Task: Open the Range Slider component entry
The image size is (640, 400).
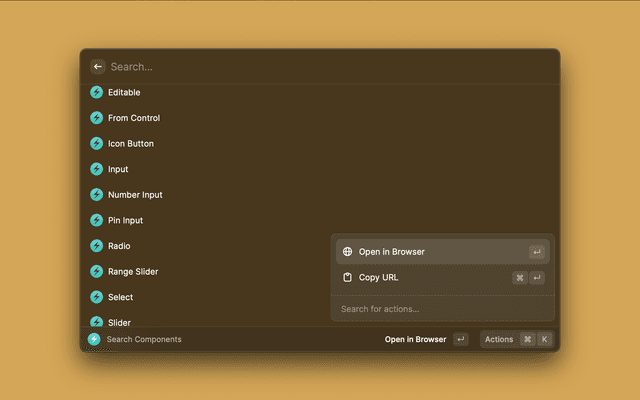Action: (133, 272)
